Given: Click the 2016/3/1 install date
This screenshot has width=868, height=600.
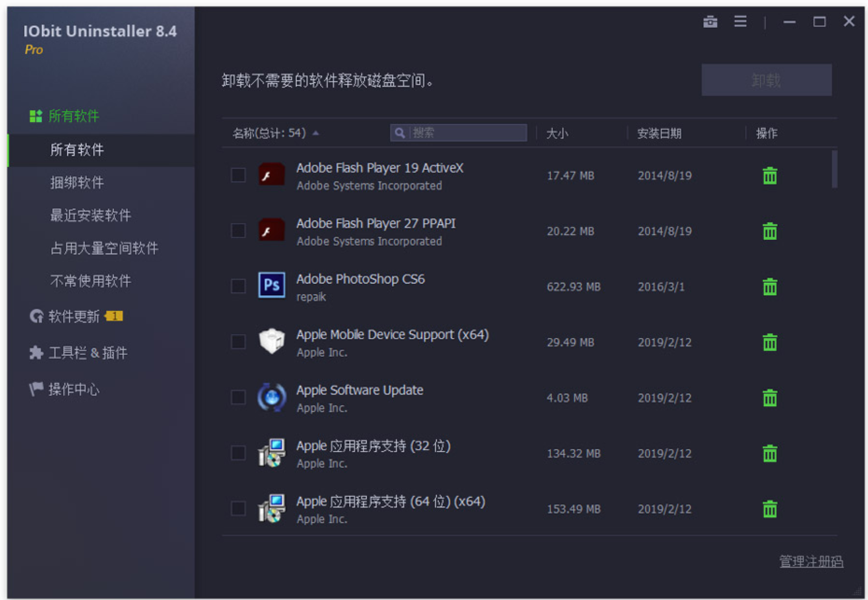Looking at the screenshot, I should tap(661, 287).
